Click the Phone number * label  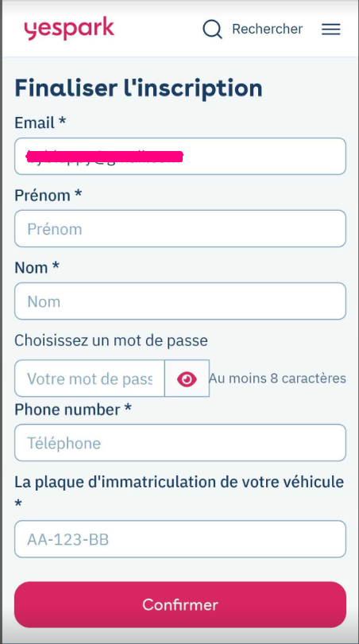[x=73, y=409]
